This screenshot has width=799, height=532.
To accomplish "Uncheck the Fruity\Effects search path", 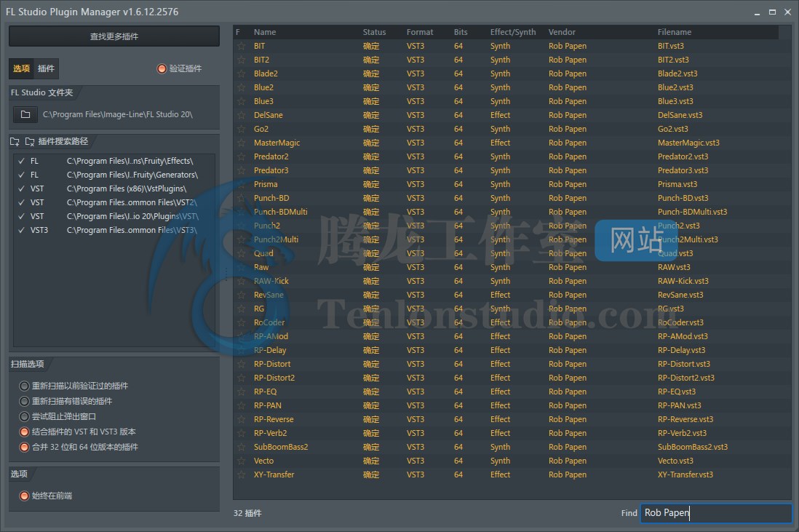I will coord(21,161).
